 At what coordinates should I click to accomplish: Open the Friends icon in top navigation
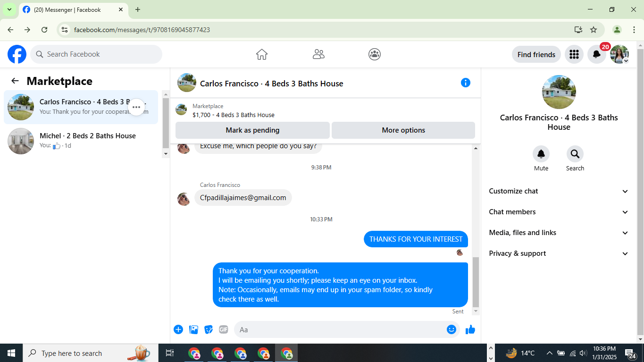coord(318,54)
